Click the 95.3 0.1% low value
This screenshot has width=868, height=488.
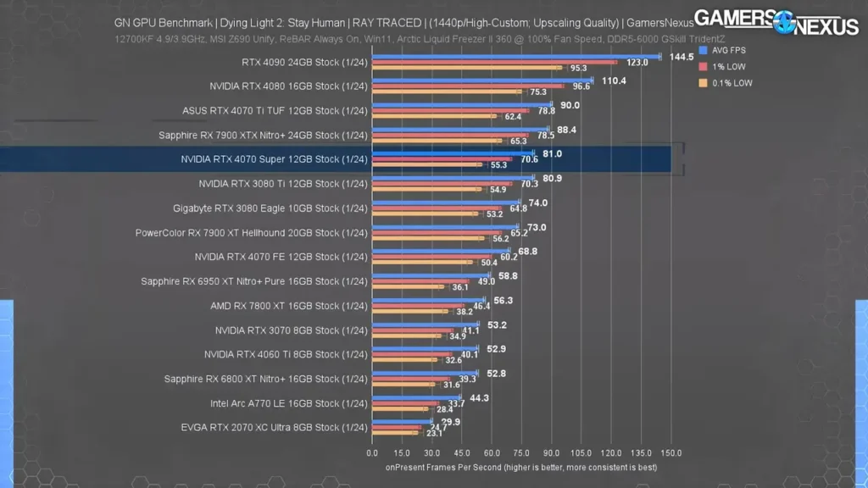(x=578, y=68)
